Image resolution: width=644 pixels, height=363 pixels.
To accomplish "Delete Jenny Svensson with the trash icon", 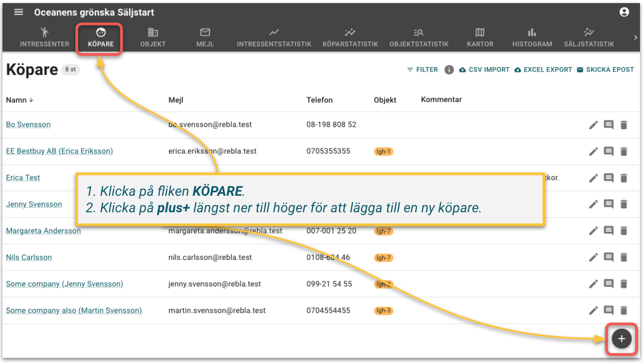I will pyautogui.click(x=624, y=204).
